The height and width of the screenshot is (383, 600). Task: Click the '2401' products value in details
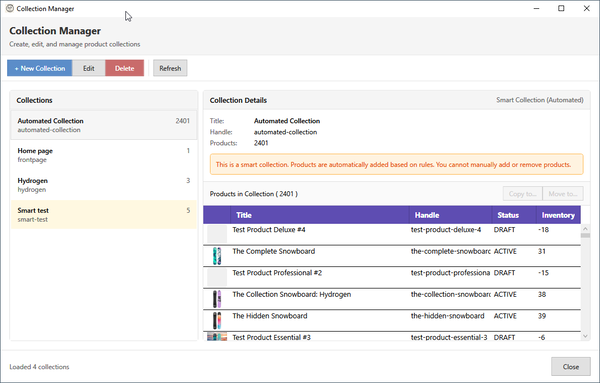tap(261, 143)
